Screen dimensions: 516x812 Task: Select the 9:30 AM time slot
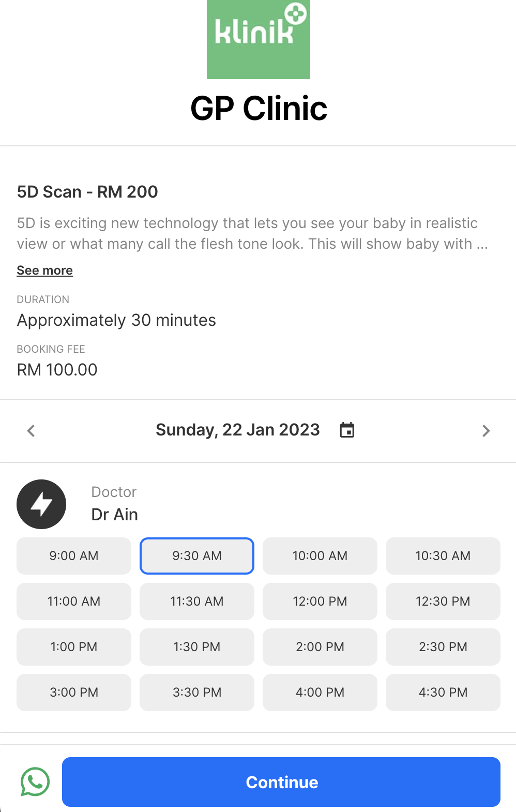pos(197,556)
